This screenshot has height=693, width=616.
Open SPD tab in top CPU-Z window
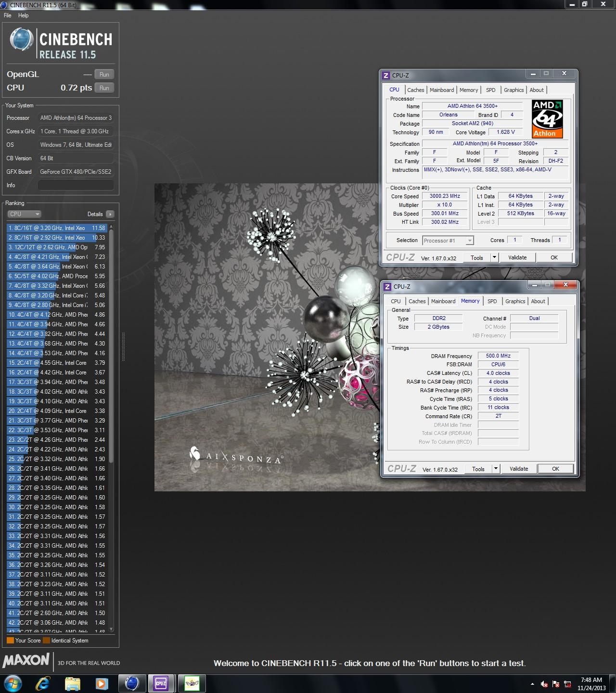(x=491, y=90)
